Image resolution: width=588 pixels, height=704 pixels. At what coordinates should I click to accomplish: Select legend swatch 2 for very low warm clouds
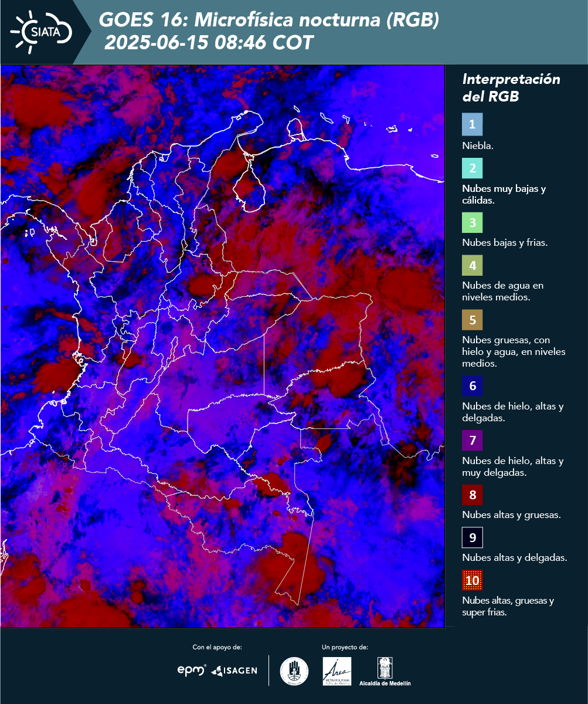[x=472, y=168]
